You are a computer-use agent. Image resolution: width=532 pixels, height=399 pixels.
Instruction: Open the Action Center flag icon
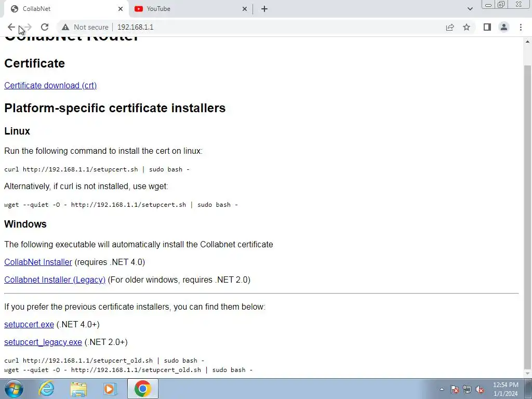coord(455,389)
